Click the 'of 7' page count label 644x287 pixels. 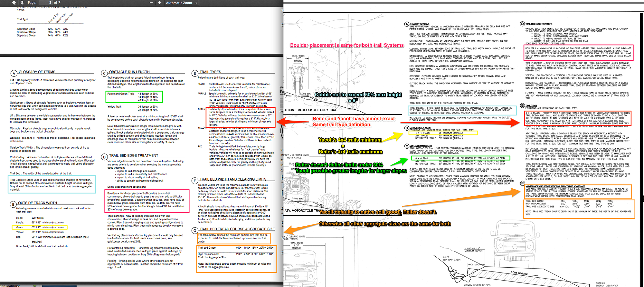pos(57,3)
